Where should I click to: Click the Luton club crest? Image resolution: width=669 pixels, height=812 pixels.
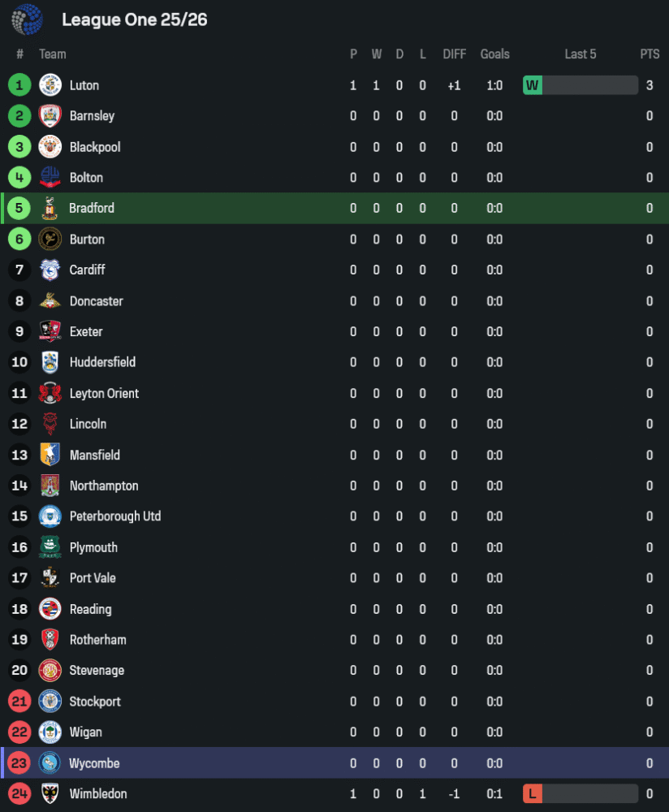50,85
